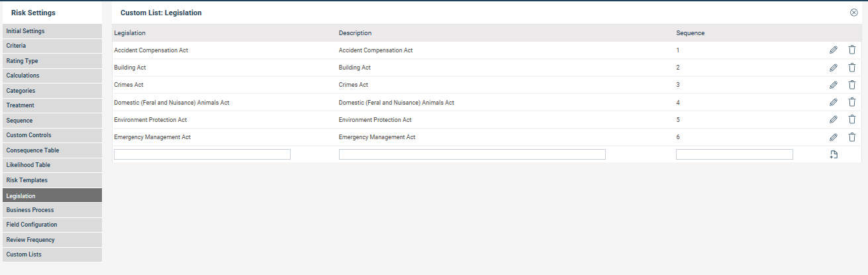Focus the new Description input field
Viewport: 868px width, 275px height.
click(x=472, y=154)
